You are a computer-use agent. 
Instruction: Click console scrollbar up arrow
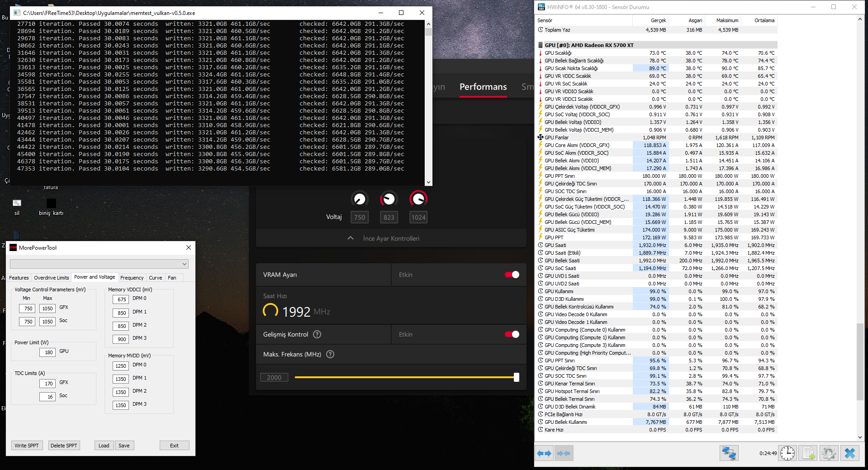point(428,24)
